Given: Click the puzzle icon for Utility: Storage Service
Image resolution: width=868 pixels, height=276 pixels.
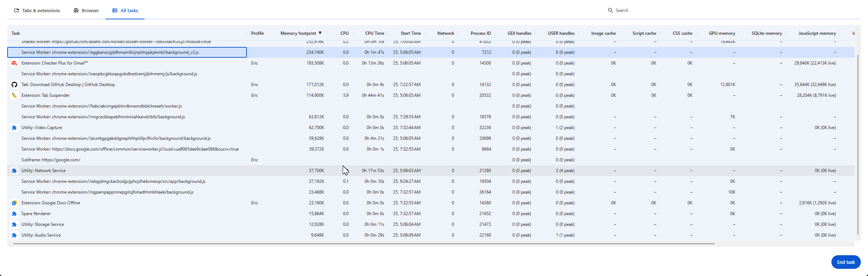Looking at the screenshot, I should [14, 224].
